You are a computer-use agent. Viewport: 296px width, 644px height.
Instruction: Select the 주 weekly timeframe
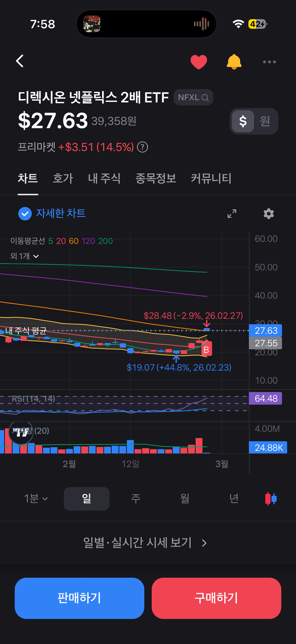tap(136, 499)
